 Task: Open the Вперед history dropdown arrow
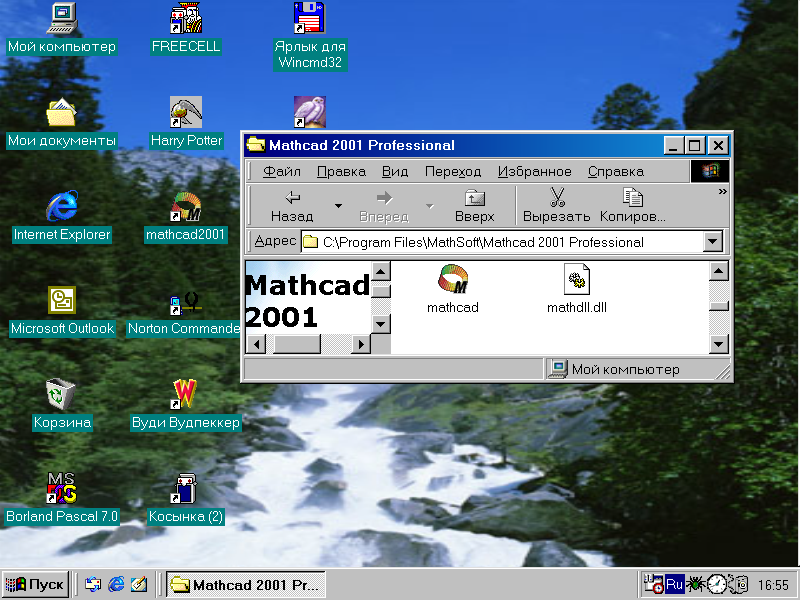(x=430, y=206)
